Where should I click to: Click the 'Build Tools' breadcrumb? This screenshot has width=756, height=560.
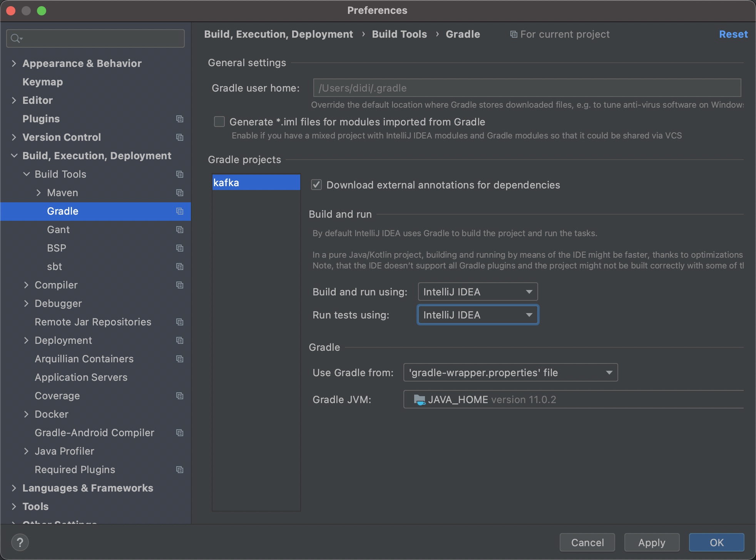point(399,34)
